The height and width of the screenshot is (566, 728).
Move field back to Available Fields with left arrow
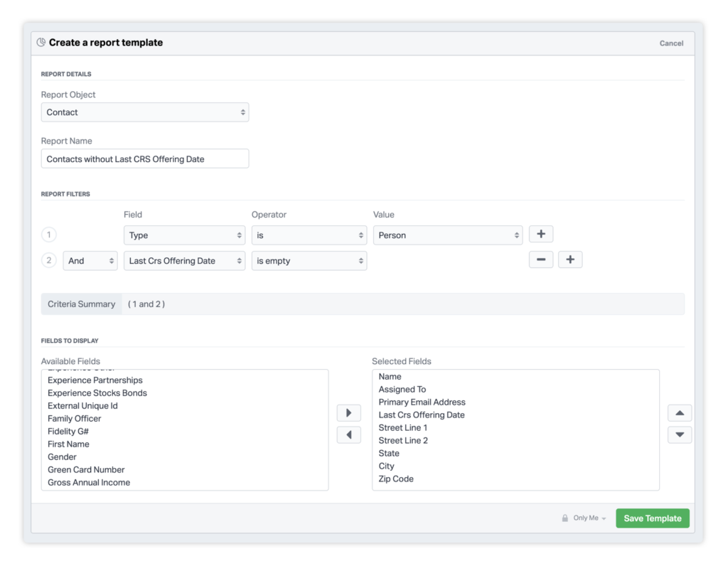point(348,434)
